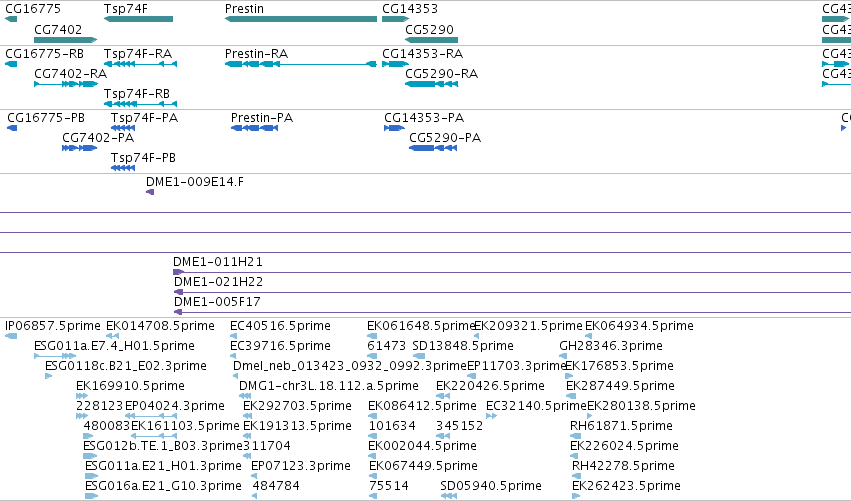Click protein Tsp74F-PA label

(x=144, y=118)
